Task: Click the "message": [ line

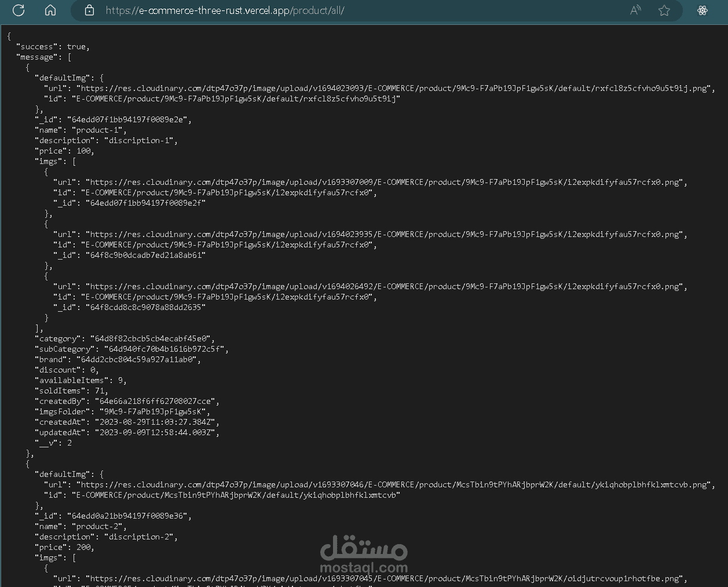Action: (44, 57)
